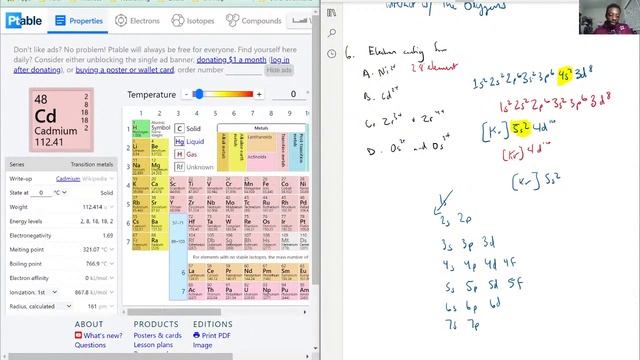Follow the 'buying a poster or wallet card' link
The height and width of the screenshot is (360, 640).
pos(125,70)
